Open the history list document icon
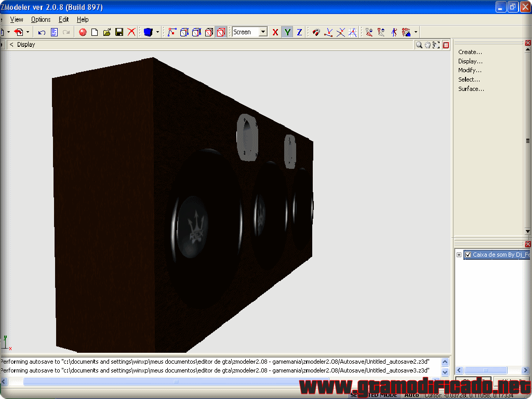Image resolution: width=532 pixels, height=399 pixels. (x=54, y=32)
